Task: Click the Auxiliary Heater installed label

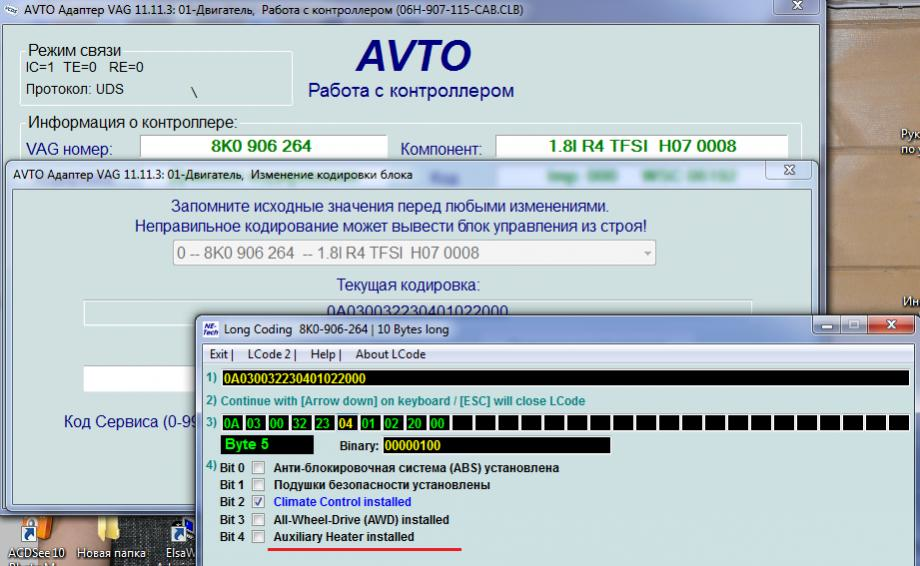Action: pos(344,536)
